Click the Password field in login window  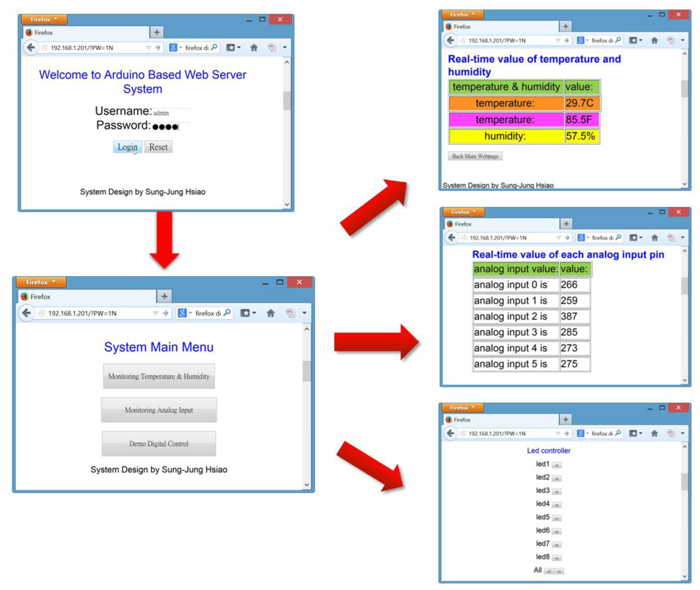click(170, 127)
